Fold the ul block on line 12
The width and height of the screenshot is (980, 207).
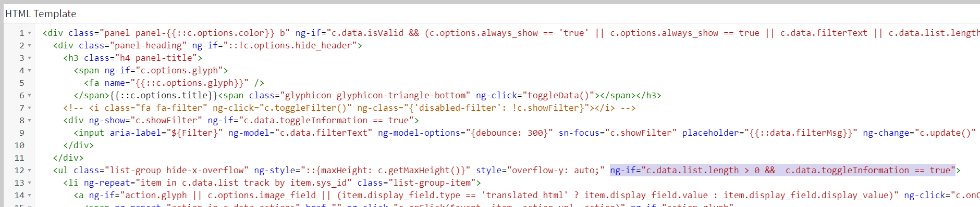(30, 171)
